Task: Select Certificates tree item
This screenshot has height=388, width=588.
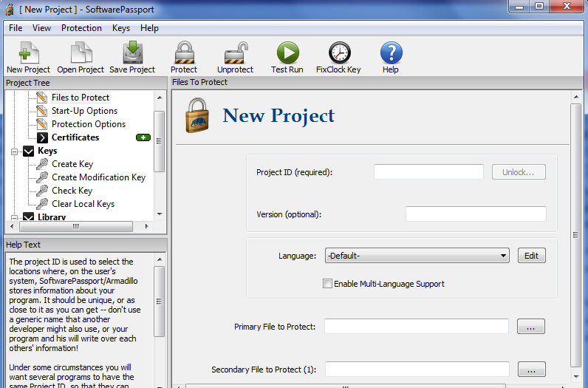Action: [75, 137]
